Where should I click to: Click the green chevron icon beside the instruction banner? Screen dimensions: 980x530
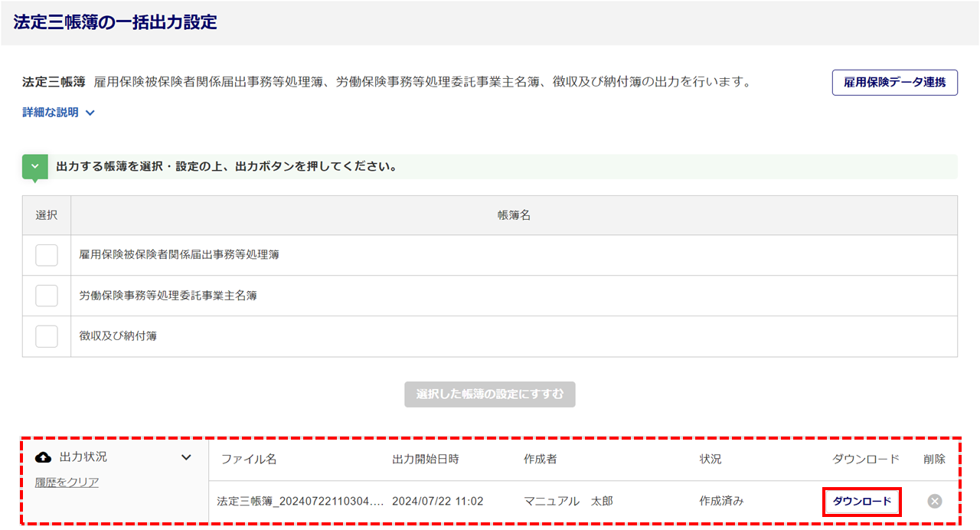point(34,167)
